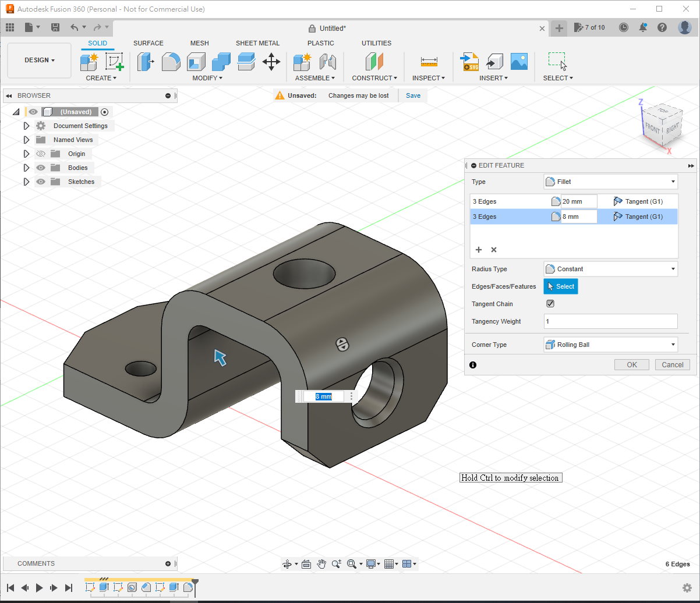Expand the Sketches folder in browser
700x603 pixels.
point(26,182)
